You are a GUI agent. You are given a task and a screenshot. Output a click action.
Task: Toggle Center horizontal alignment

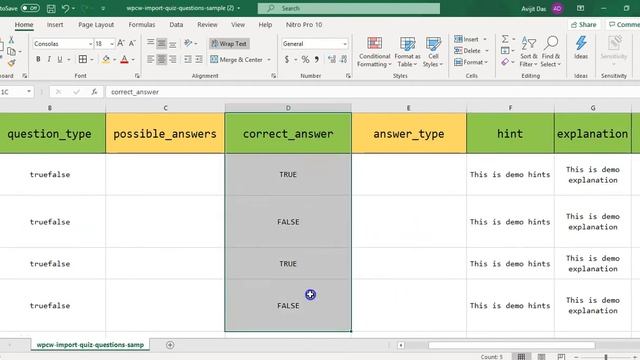pyautogui.click(x=162, y=60)
